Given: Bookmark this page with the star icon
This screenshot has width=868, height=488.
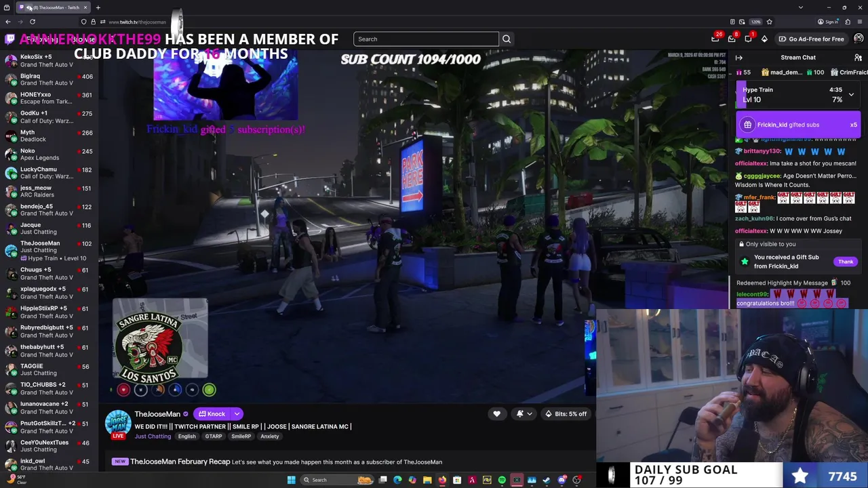Looking at the screenshot, I should pos(769,22).
